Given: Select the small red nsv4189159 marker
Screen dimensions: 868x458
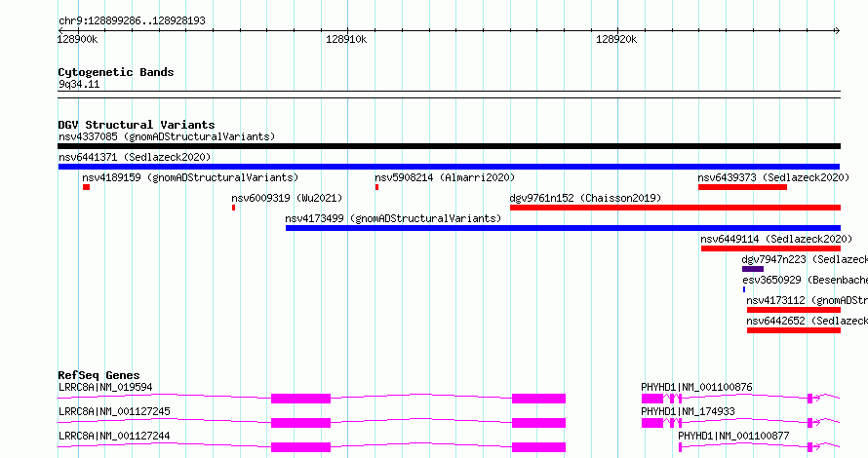Looking at the screenshot, I should point(87,187).
